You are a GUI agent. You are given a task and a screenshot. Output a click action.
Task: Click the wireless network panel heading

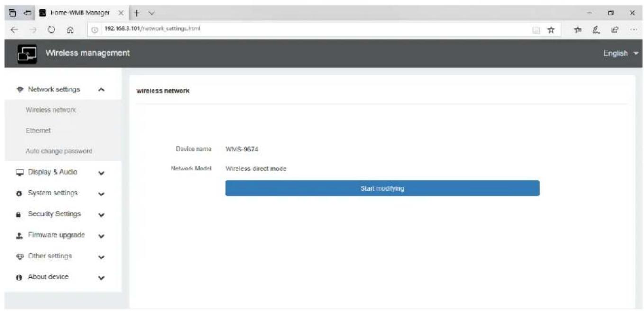pos(163,91)
